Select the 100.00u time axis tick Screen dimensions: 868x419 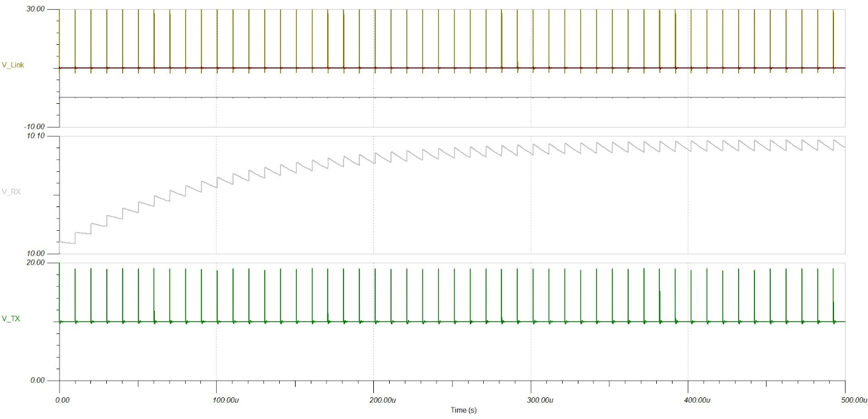tap(225, 400)
